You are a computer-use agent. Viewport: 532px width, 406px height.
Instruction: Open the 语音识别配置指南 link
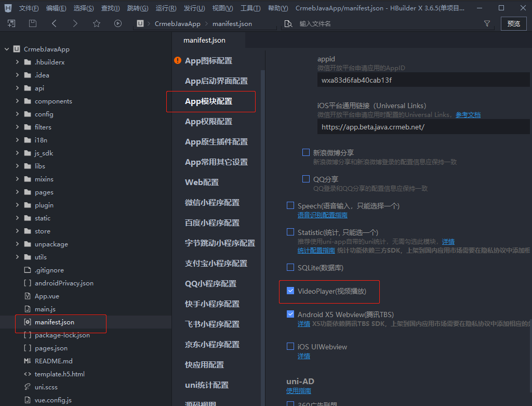click(322, 215)
